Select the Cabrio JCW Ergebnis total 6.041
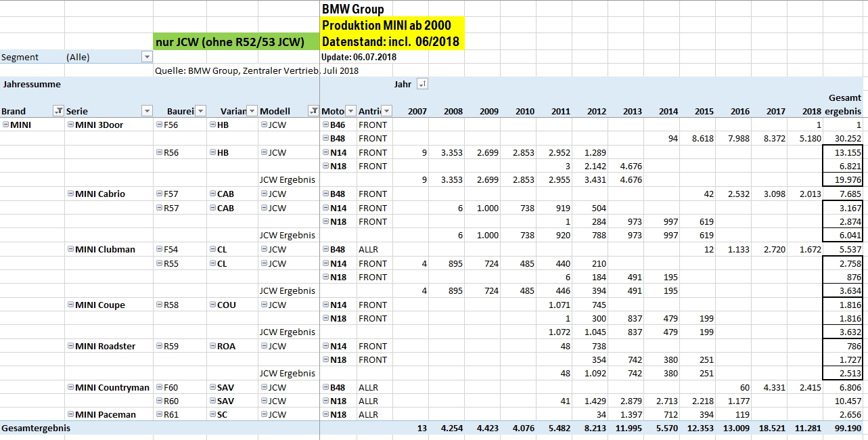 coord(850,235)
